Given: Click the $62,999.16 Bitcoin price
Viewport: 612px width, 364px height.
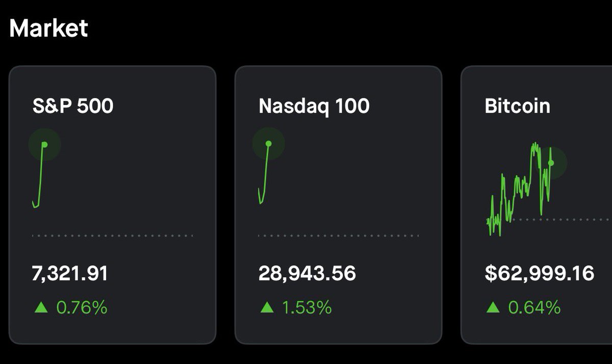Looking at the screenshot, I should (540, 274).
